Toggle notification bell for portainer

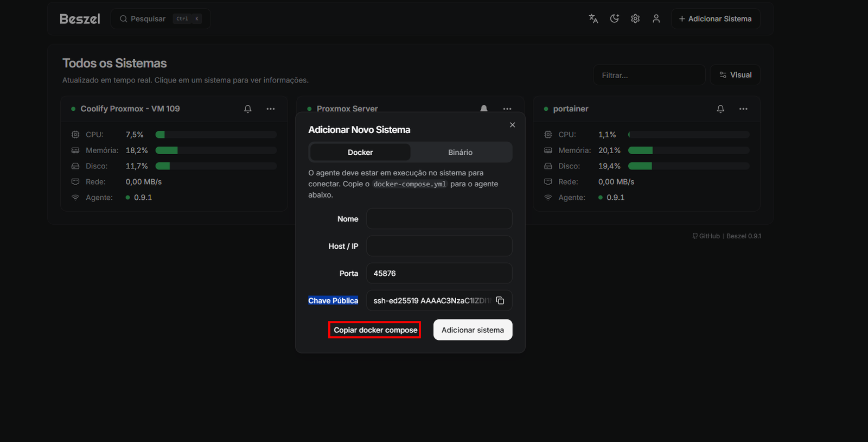pyautogui.click(x=720, y=109)
